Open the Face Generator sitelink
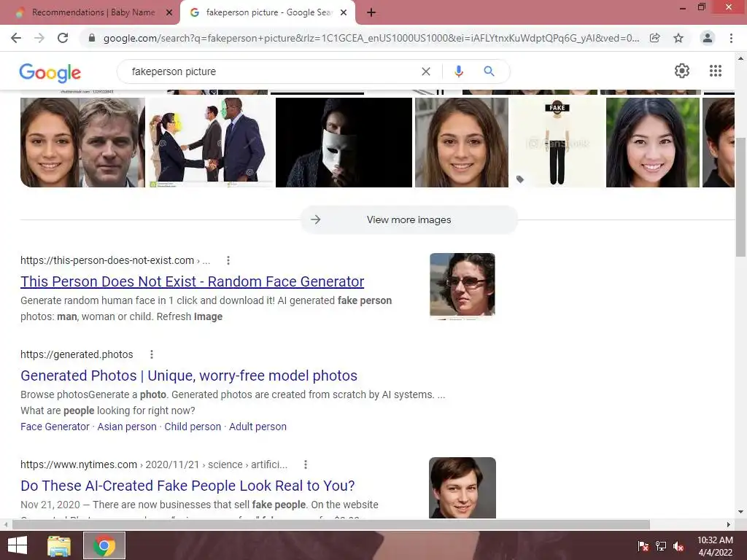 [55, 427]
